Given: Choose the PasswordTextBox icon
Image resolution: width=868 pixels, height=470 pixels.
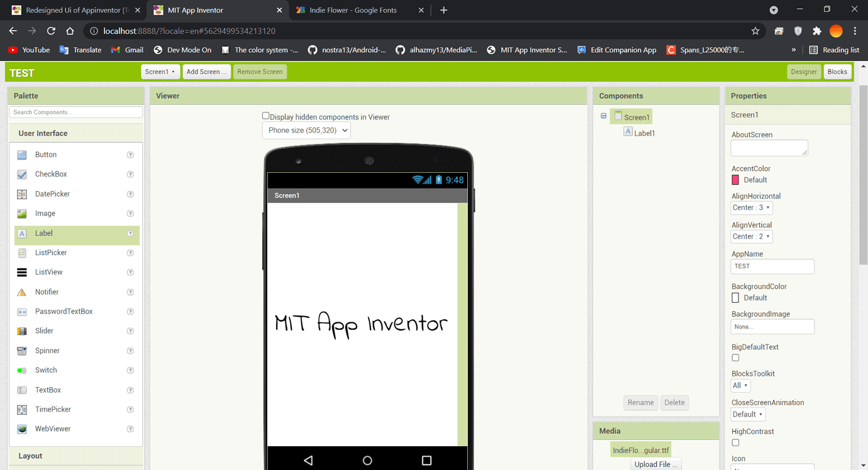Looking at the screenshot, I should (22, 312).
